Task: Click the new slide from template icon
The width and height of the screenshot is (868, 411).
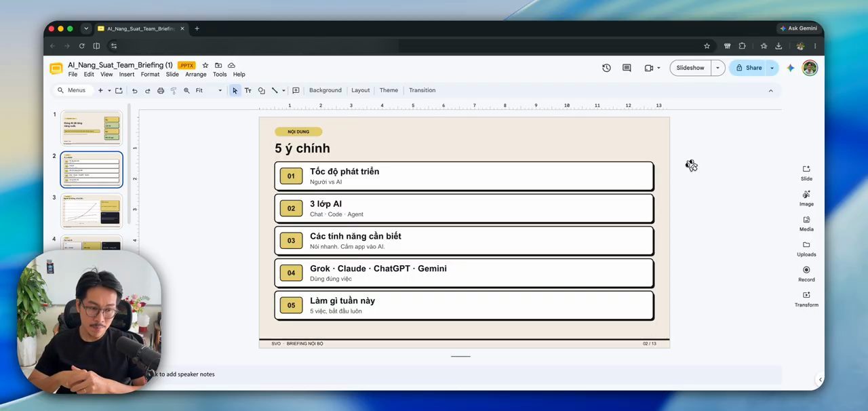Action: 119,90
